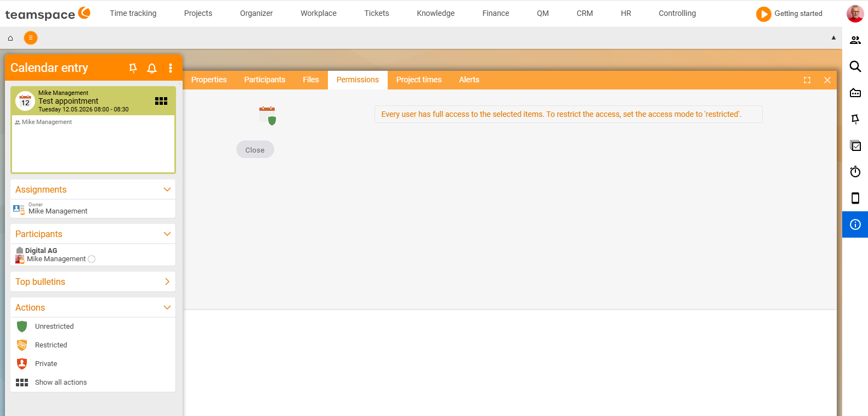Open the Tickets menu

tap(377, 13)
